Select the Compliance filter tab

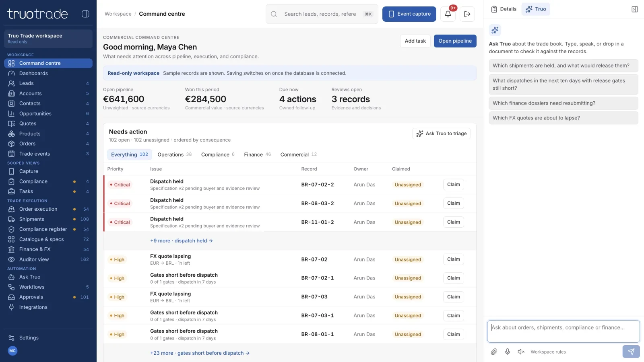pyautogui.click(x=218, y=154)
